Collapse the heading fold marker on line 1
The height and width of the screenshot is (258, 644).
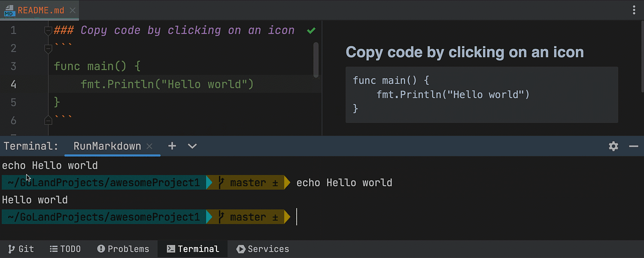[x=48, y=31]
